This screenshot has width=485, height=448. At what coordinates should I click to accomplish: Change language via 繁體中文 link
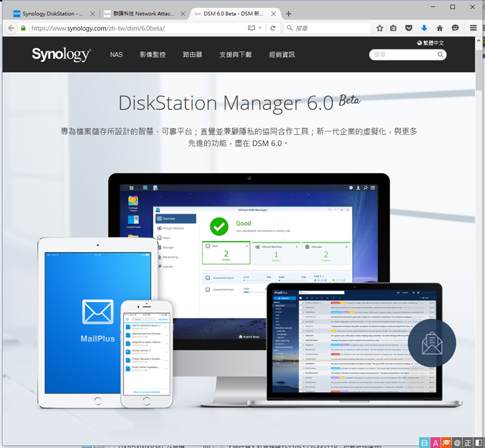[431, 43]
